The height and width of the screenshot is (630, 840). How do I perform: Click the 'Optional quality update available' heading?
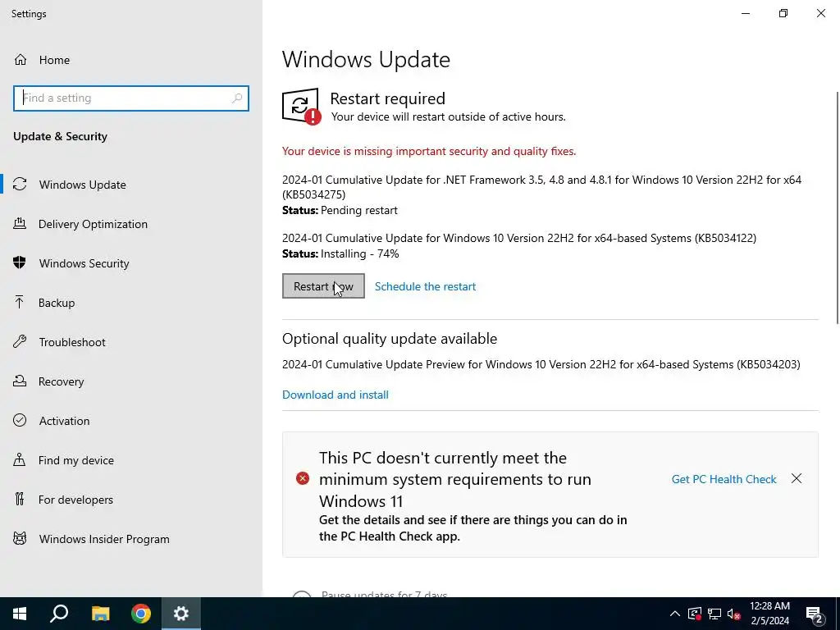coord(390,339)
